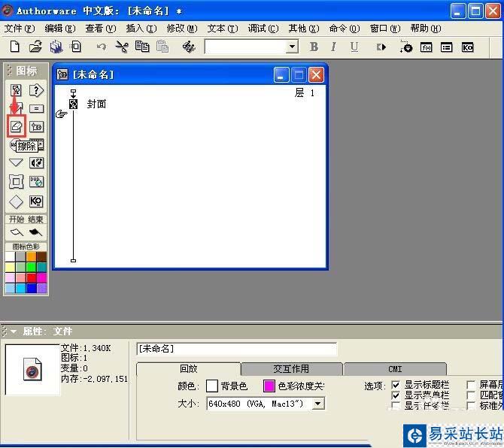The height and width of the screenshot is (448, 504).
Task: Open the 编辑(E) menu
Action: point(60,29)
